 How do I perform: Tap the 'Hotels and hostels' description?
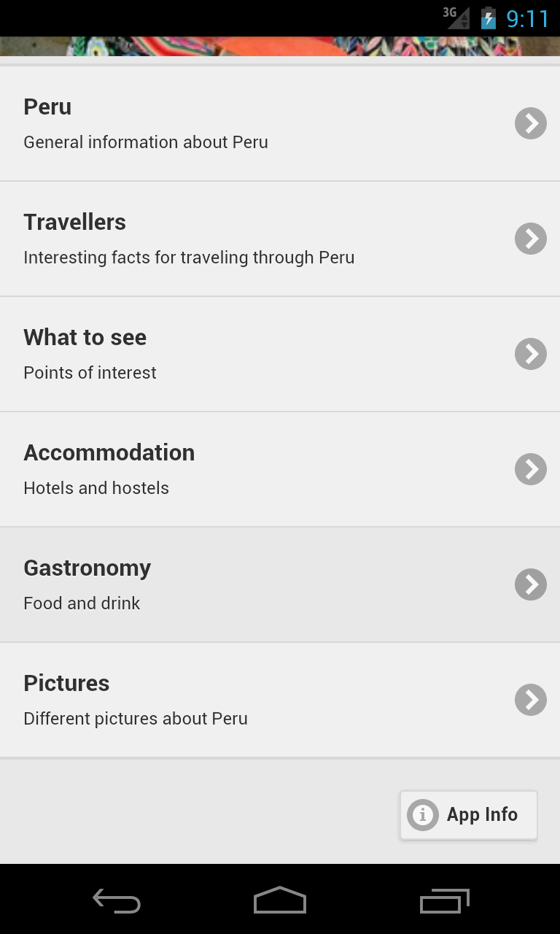[x=96, y=488]
